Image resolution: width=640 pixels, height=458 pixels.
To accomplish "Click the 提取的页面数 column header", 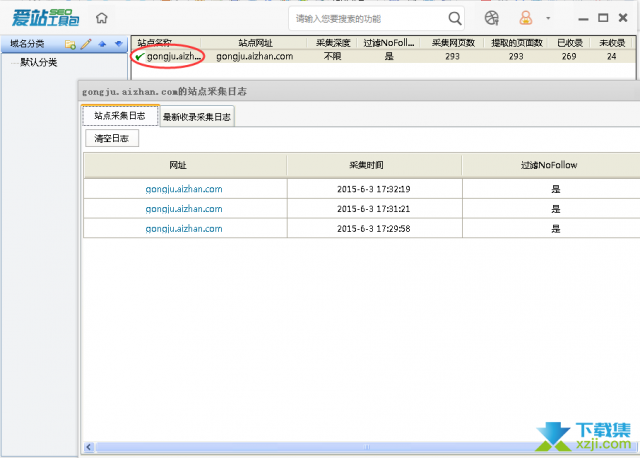I will (517, 43).
